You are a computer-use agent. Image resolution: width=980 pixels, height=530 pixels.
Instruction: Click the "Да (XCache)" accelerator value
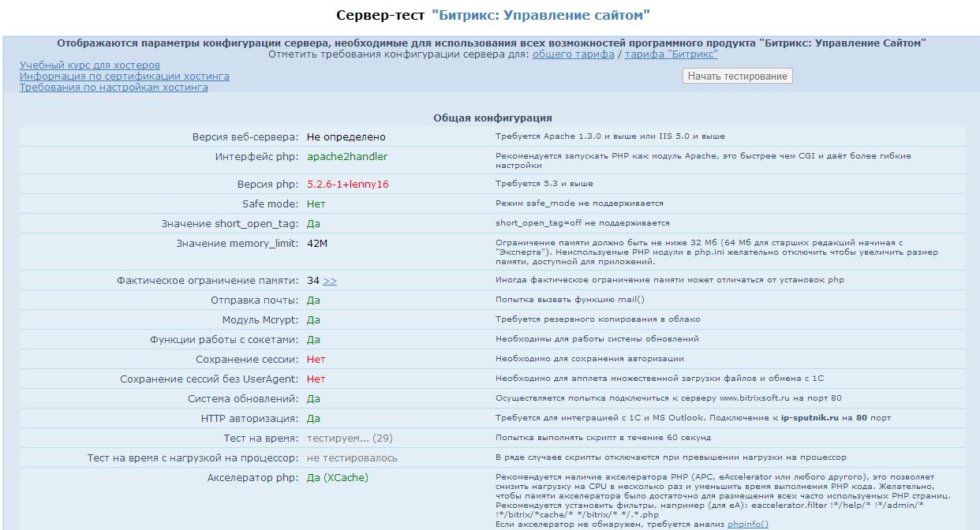(338, 477)
